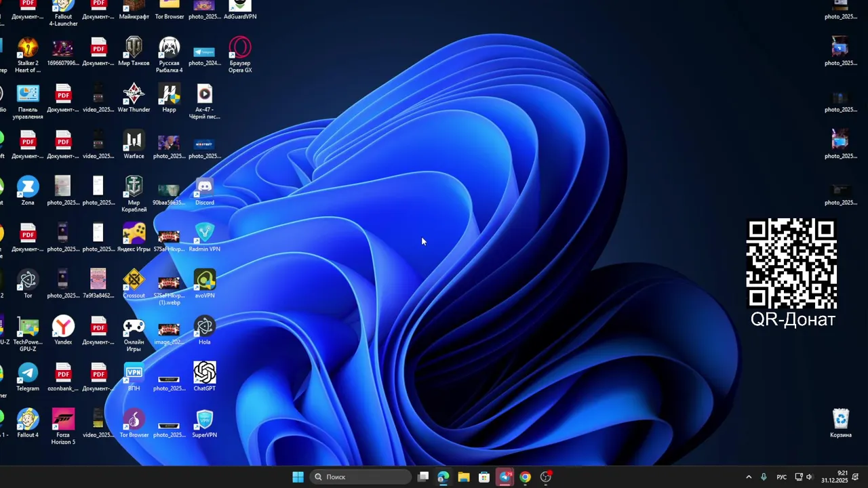This screenshot has width=868, height=488.
Task: Select the Онлайн Игры gamepad icon
Action: coord(134,334)
